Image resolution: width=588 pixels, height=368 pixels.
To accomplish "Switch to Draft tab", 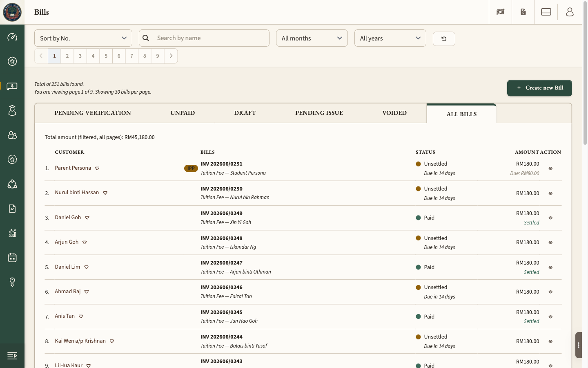I will click(245, 113).
